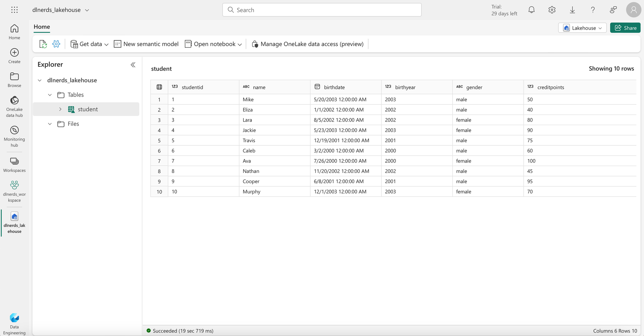Image resolution: width=644 pixels, height=336 pixels.
Task: Click the student table icon in Explorer
Action: (x=71, y=109)
